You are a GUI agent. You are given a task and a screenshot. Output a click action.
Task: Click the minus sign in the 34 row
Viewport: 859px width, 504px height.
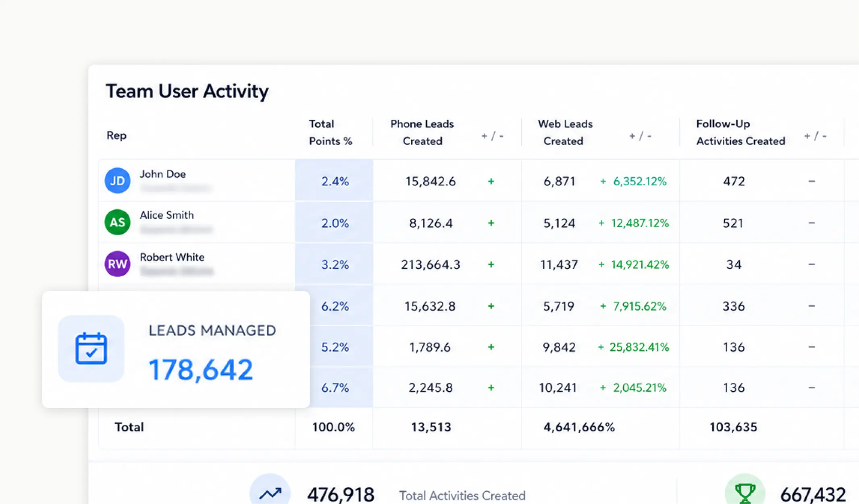click(x=812, y=264)
